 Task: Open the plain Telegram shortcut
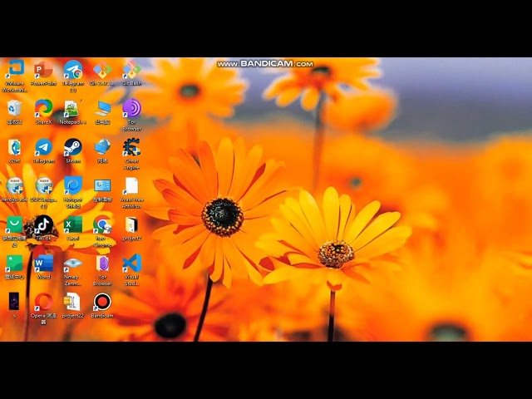click(44, 150)
